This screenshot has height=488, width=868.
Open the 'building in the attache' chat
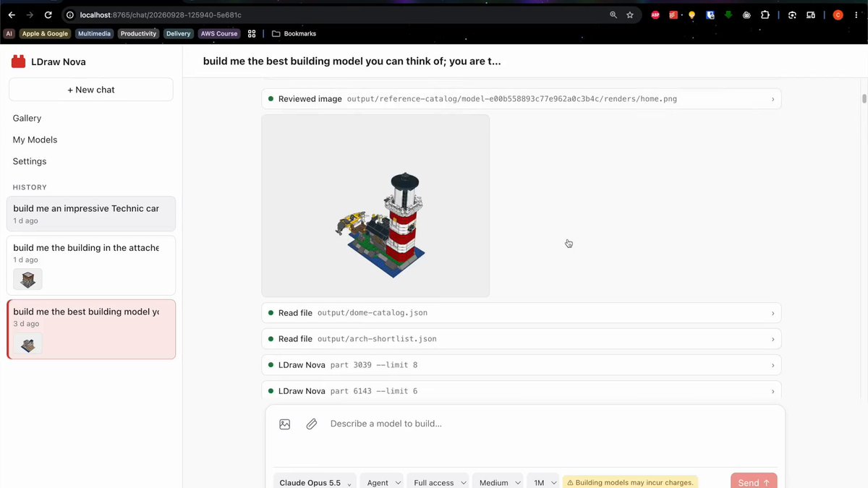click(91, 265)
